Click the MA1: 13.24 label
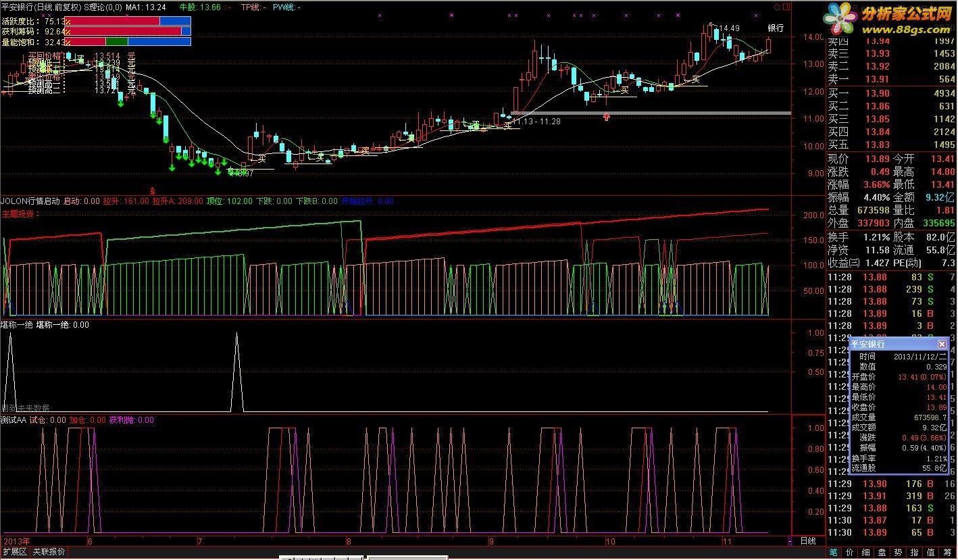 coord(146,7)
